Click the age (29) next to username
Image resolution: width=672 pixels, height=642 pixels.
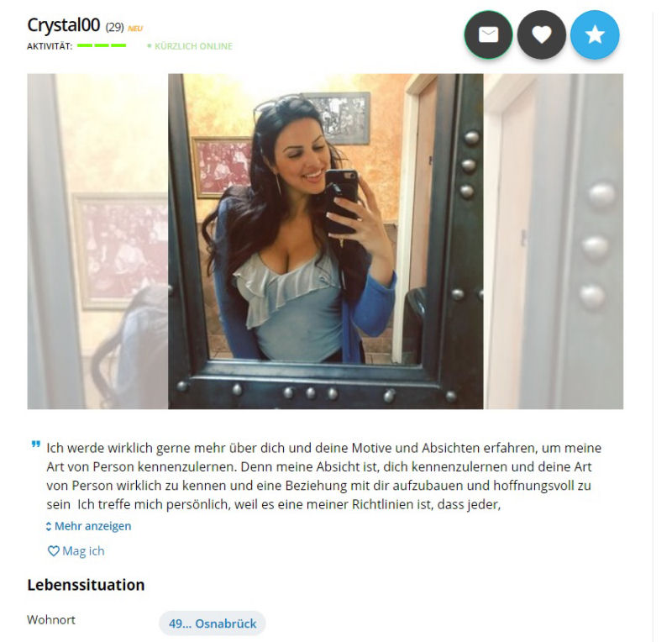(x=114, y=28)
